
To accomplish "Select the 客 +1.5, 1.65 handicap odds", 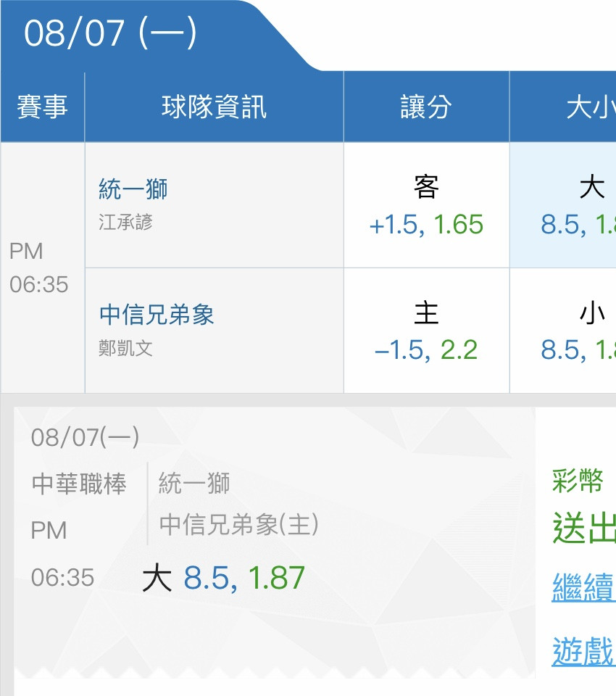I will click(427, 205).
